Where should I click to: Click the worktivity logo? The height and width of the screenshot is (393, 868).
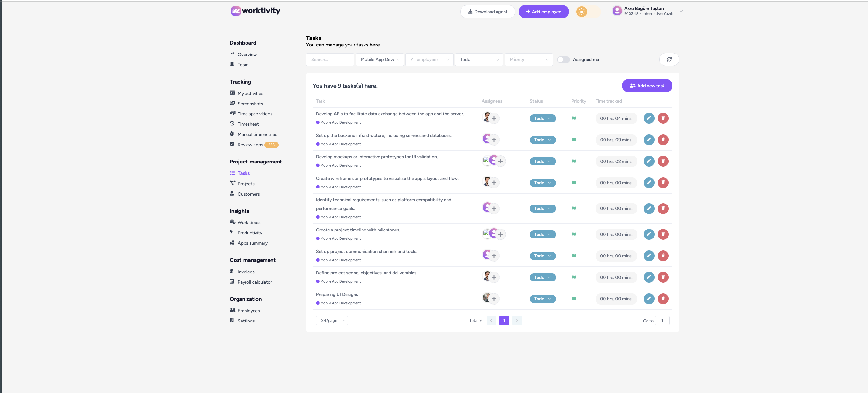pyautogui.click(x=256, y=11)
